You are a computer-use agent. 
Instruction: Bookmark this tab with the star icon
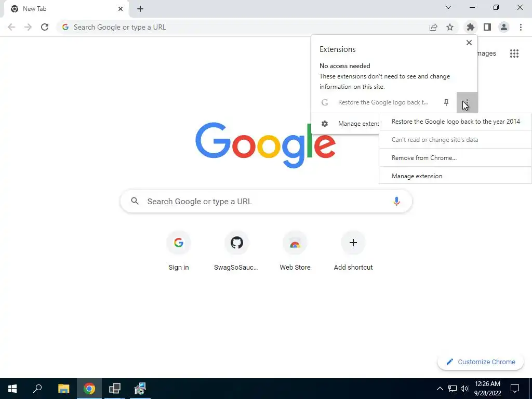(450, 27)
